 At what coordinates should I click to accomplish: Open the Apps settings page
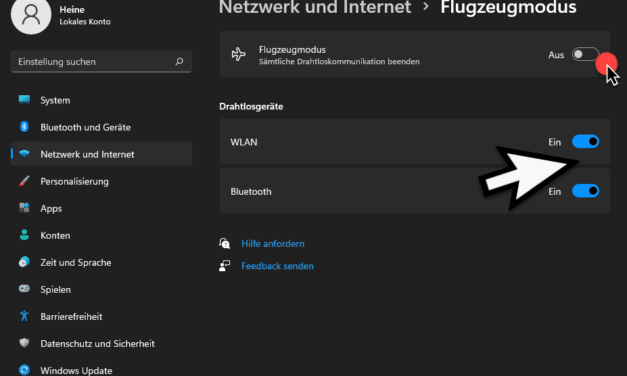click(101, 208)
